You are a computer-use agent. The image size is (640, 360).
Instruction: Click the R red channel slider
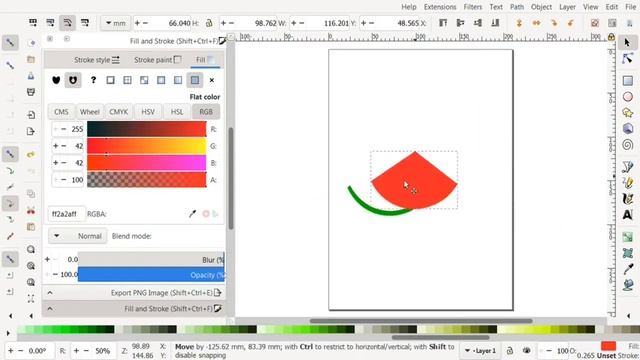(147, 129)
